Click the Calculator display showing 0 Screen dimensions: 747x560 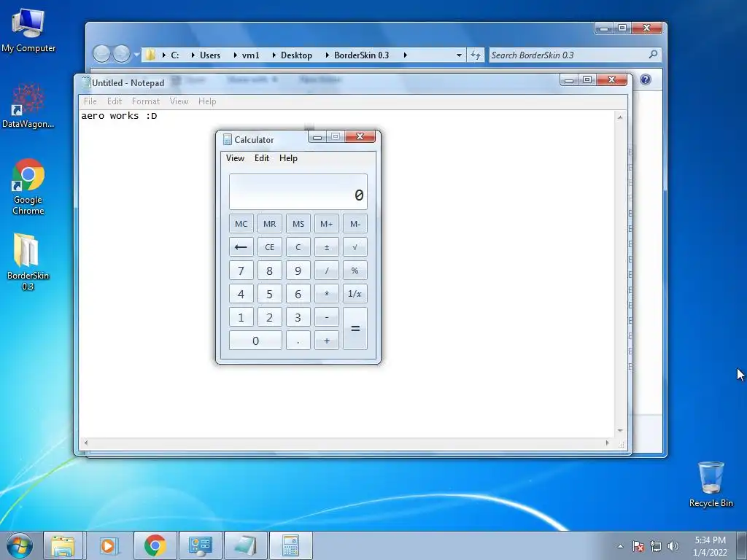click(x=298, y=192)
